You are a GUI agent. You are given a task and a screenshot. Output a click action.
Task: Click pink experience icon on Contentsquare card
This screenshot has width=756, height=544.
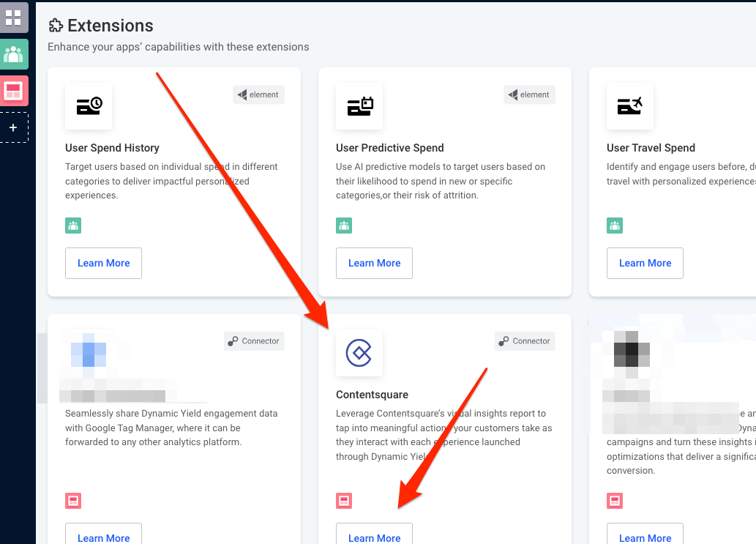(x=344, y=501)
